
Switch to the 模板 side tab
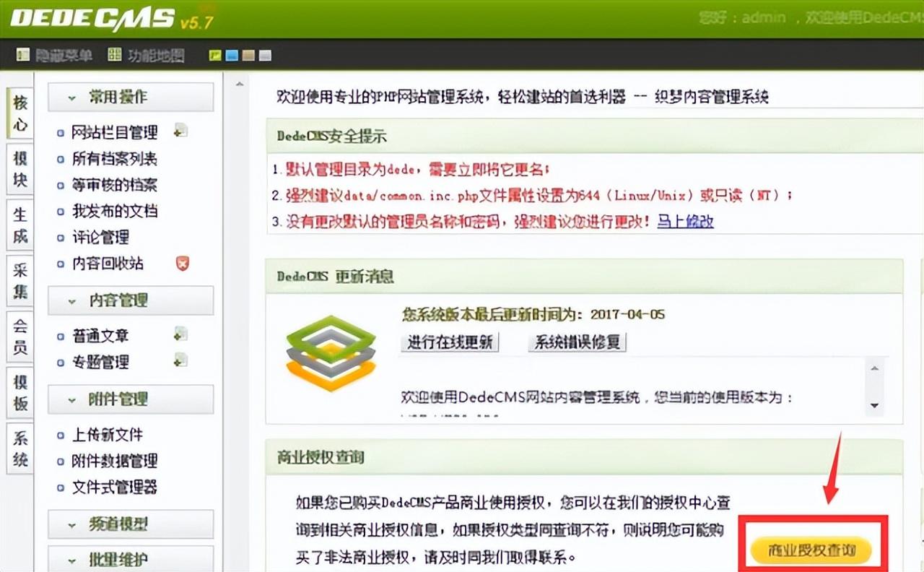pos(20,393)
